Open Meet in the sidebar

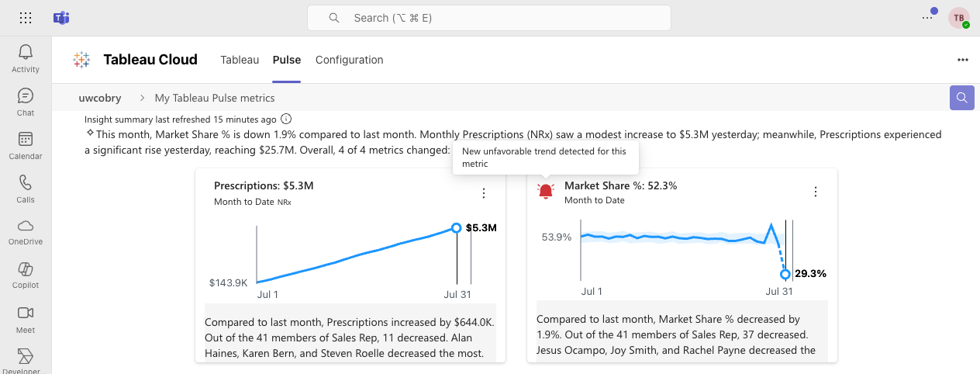[26, 319]
